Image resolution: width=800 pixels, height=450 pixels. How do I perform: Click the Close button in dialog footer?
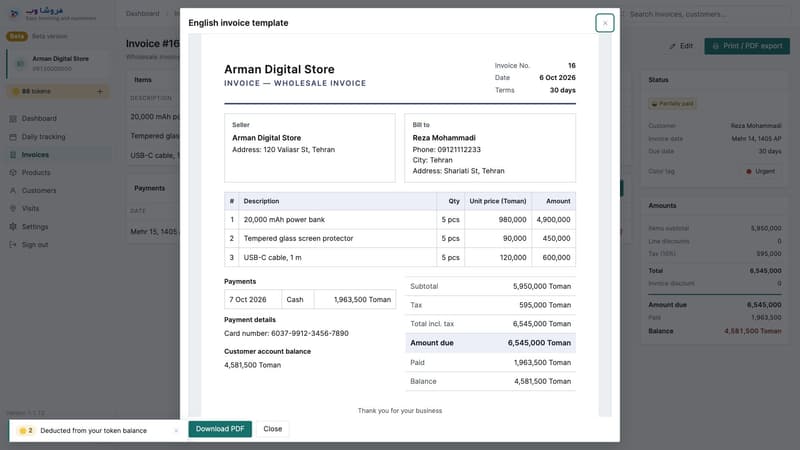[272, 429]
